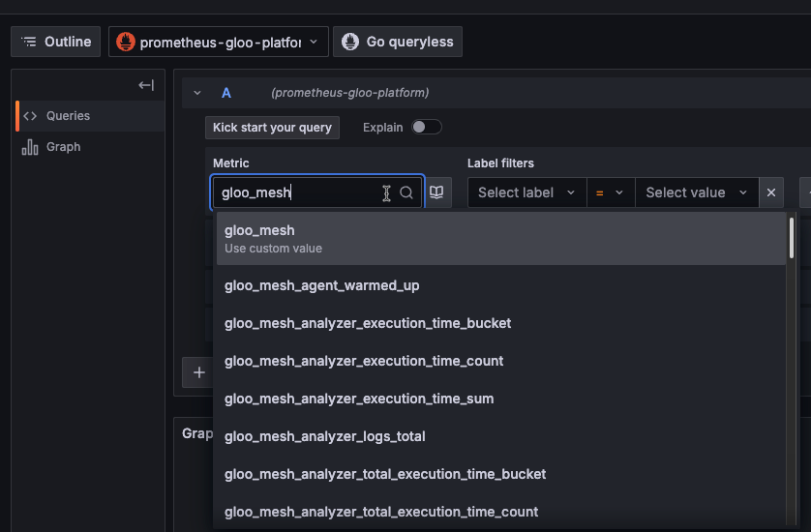Click the Queries code brackets icon
This screenshot has width=811, height=532.
point(30,116)
